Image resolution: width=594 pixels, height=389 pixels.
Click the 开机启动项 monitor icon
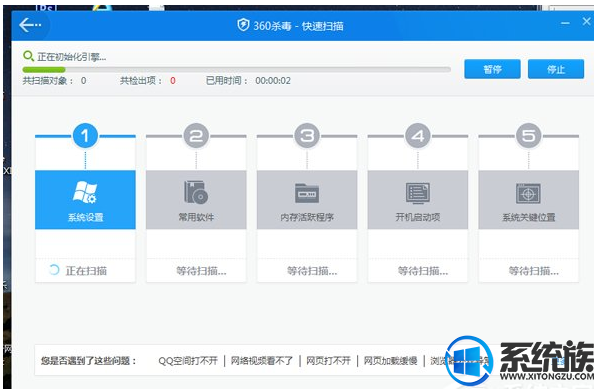coord(418,193)
